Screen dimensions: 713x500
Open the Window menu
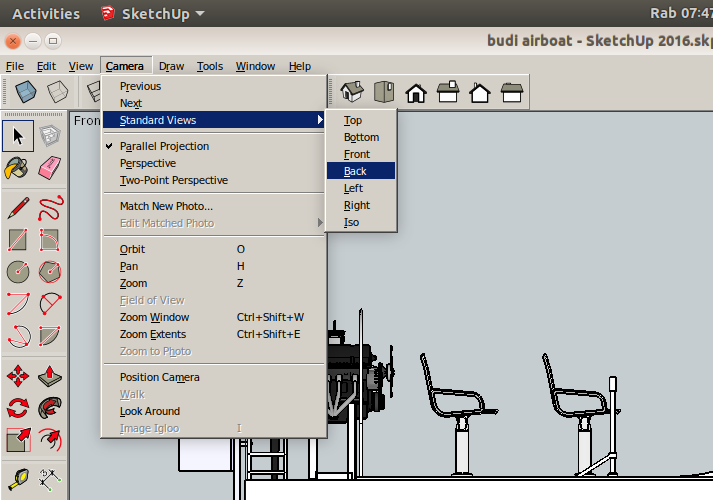tap(256, 66)
